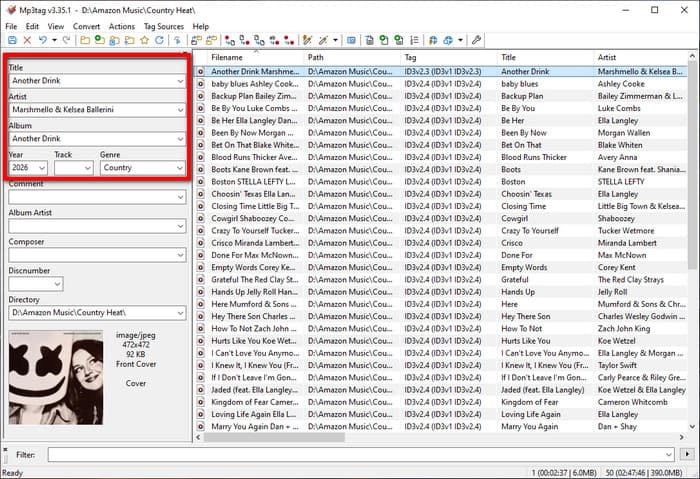Click the Filename - Filename convert icon
Screen dimensions: 700x479
click(x=259, y=40)
